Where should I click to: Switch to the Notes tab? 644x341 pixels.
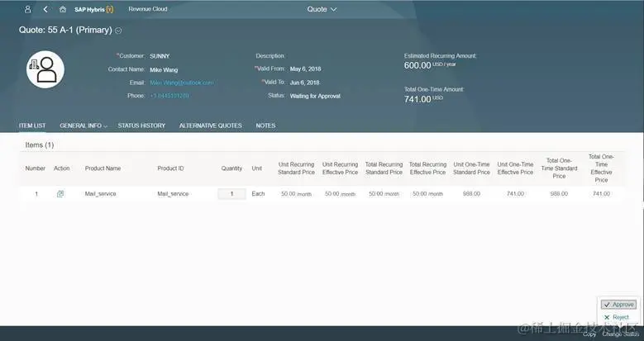(265, 126)
